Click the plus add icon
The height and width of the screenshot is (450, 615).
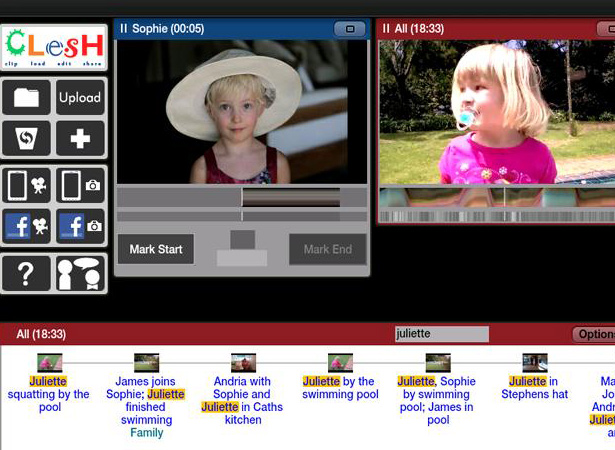click(x=80, y=138)
